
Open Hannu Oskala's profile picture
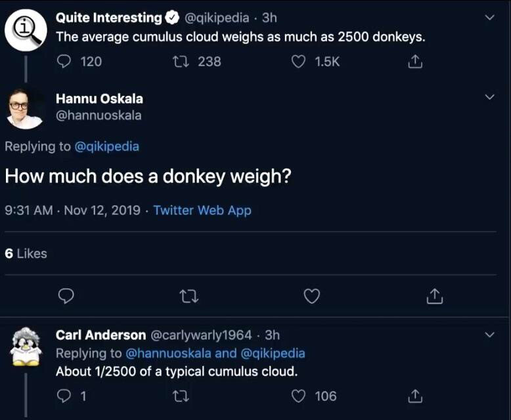point(25,108)
